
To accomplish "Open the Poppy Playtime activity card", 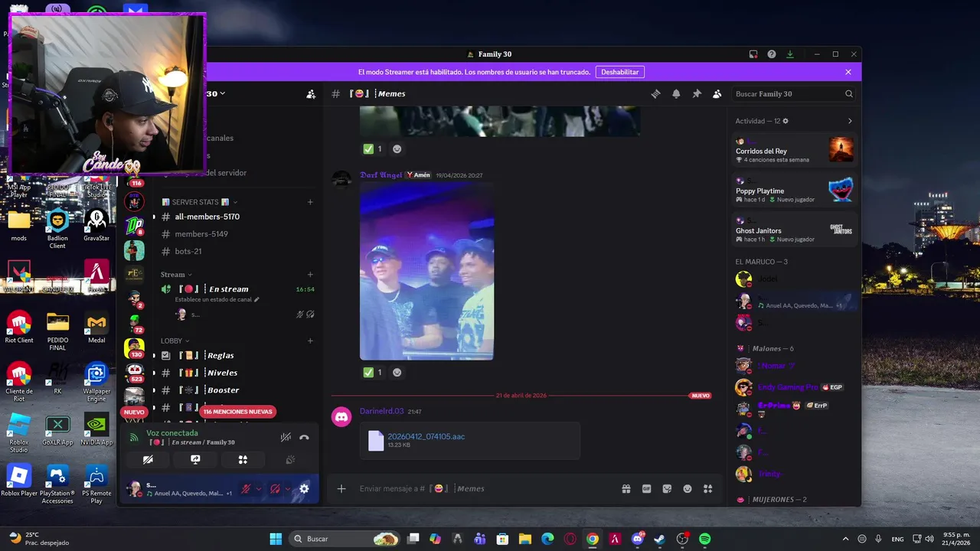I will coord(794,190).
